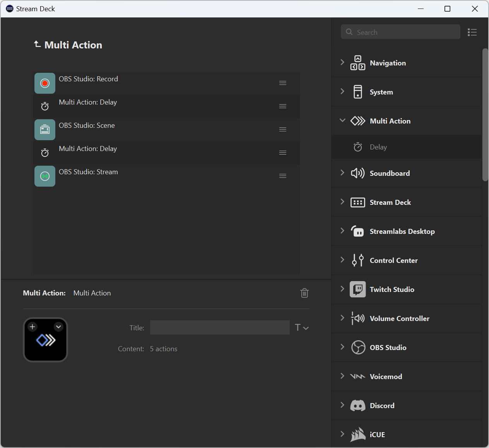Click the first Multi Action Delay timer icon

point(45,106)
